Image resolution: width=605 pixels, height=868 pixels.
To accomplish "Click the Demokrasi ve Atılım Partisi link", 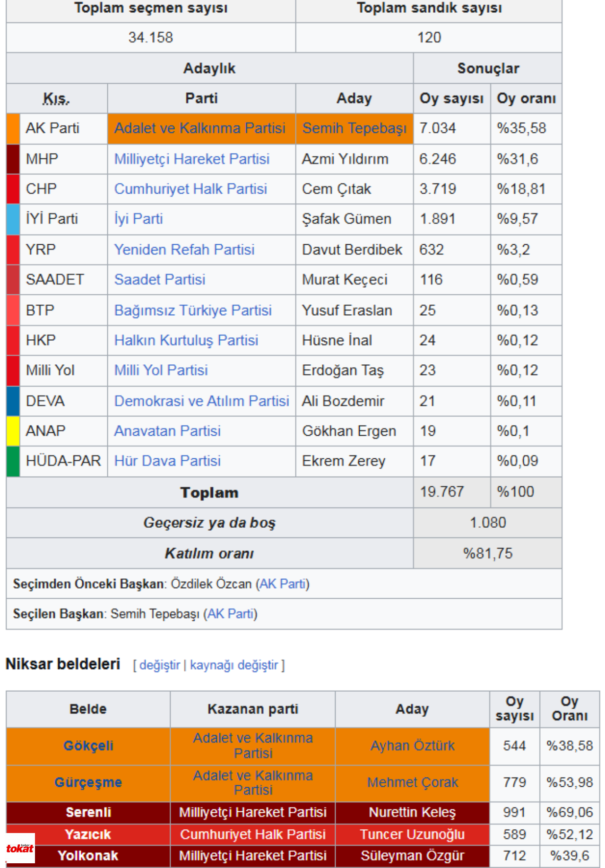I will pos(201,401).
